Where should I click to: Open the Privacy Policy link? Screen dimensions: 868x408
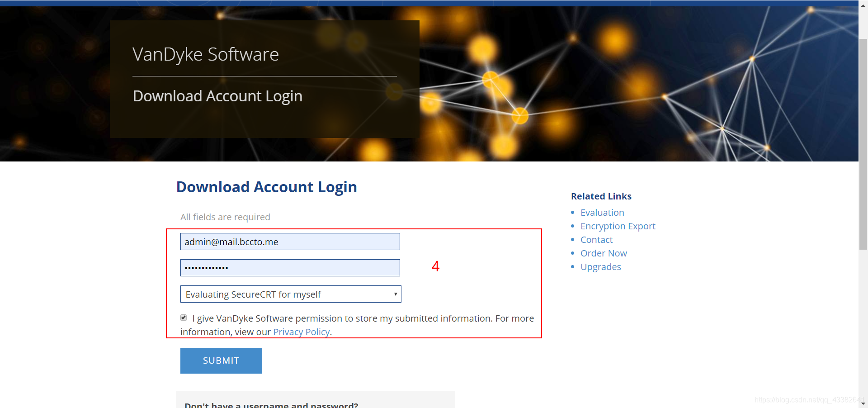[302, 332]
